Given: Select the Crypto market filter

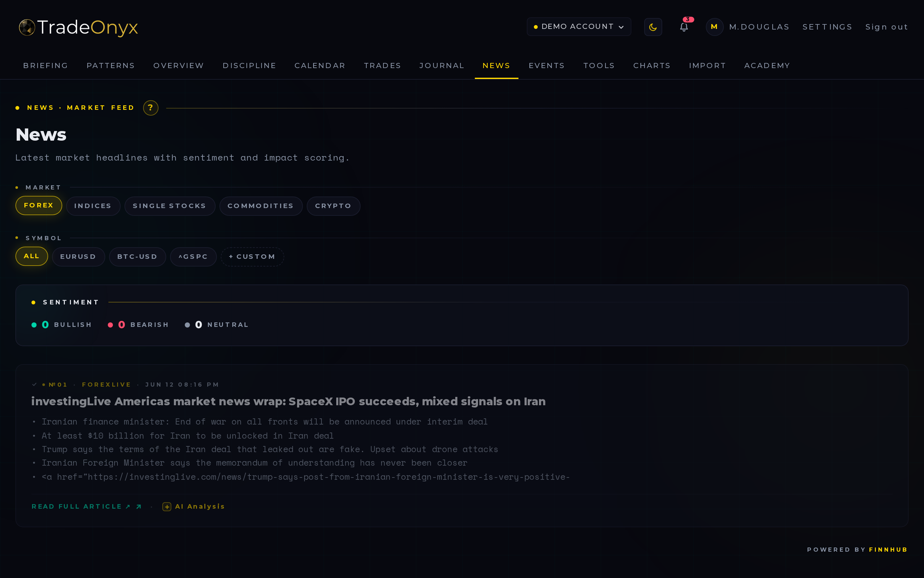Looking at the screenshot, I should [x=333, y=206].
